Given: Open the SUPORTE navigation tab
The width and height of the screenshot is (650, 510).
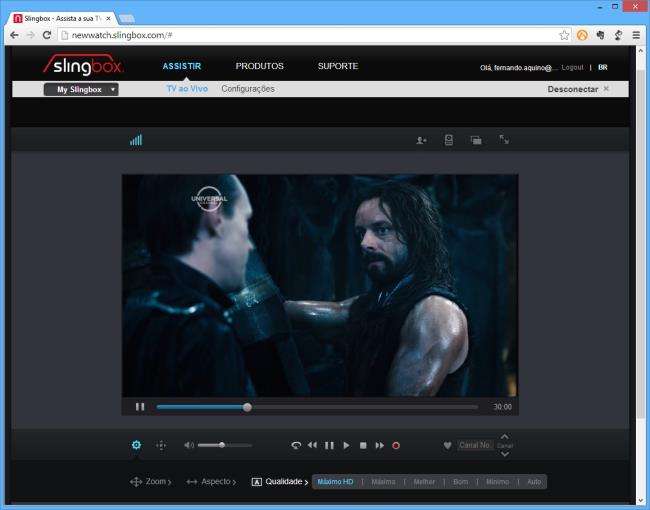Looking at the screenshot, I should coord(338,66).
